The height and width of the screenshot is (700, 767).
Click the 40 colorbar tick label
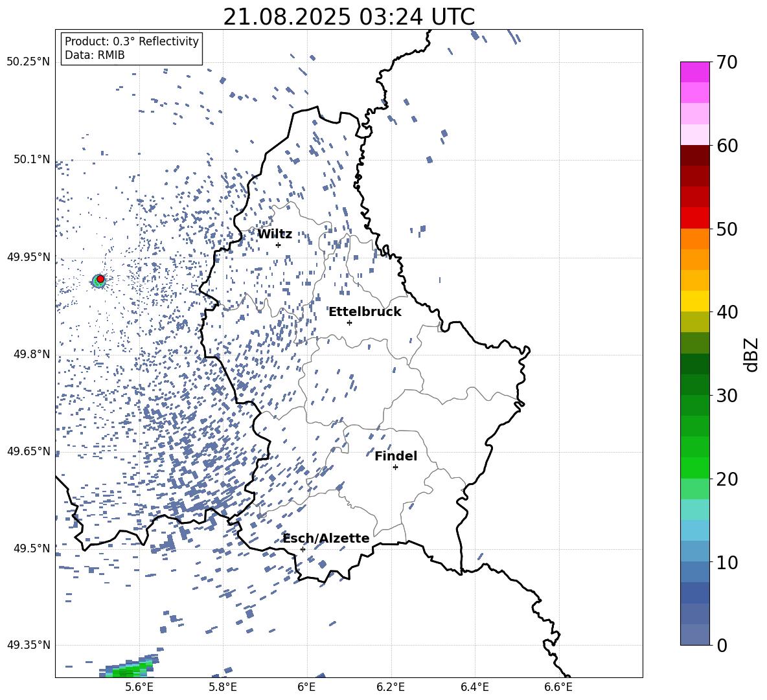727,312
